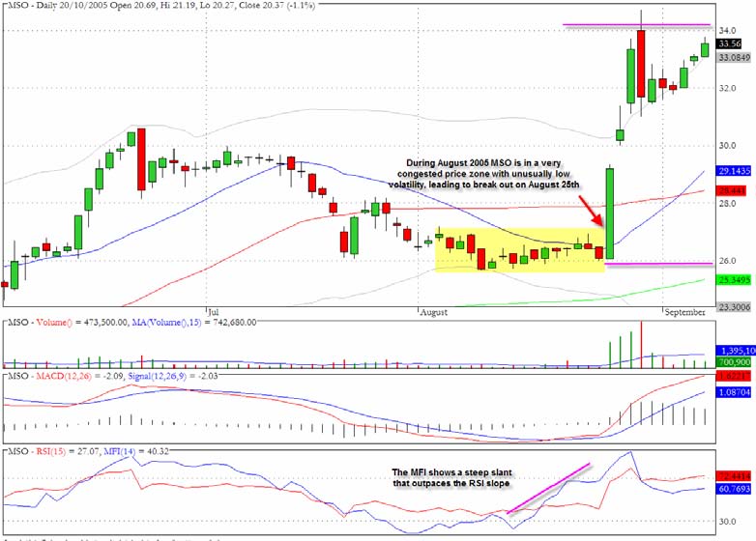Click the tallest red volume bar
This screenshot has width=756, height=541.
641,345
